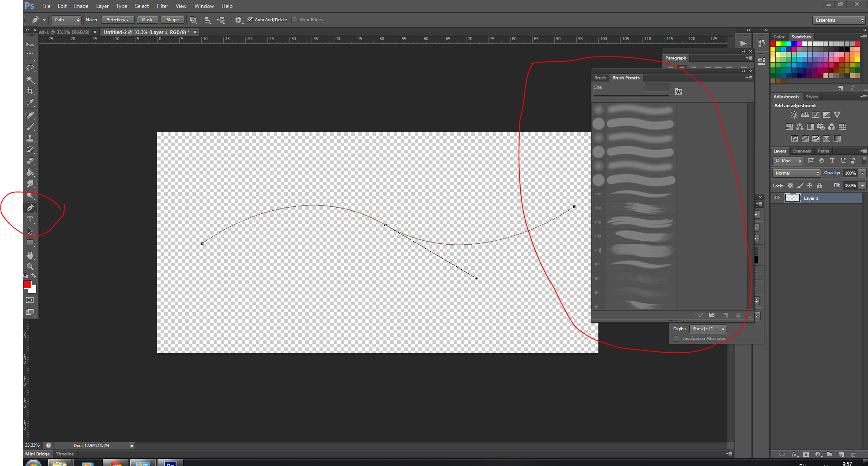This screenshot has height=466, width=868.
Task: Toggle layer filtering switch
Action: point(864,161)
